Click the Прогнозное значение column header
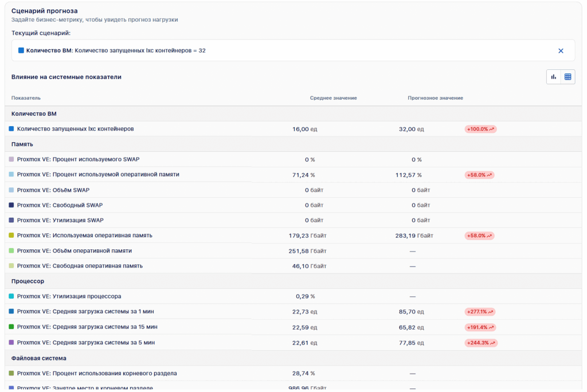This screenshot has height=392, width=587. pyautogui.click(x=435, y=98)
